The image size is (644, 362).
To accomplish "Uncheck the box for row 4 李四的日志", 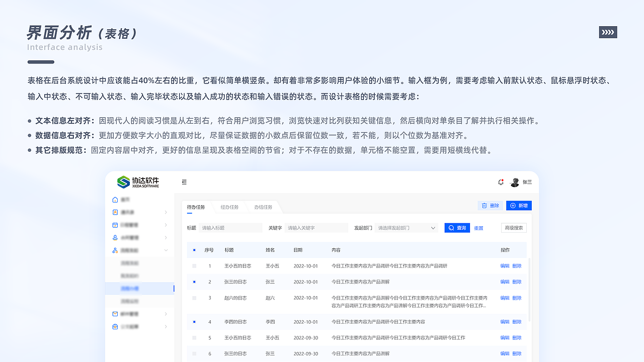I will 194,322.
